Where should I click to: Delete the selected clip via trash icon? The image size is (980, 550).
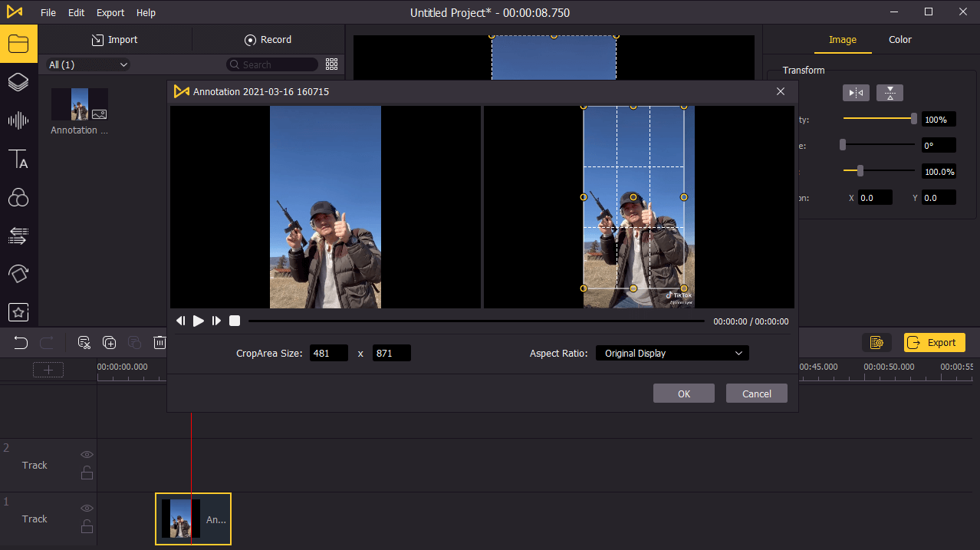159,343
